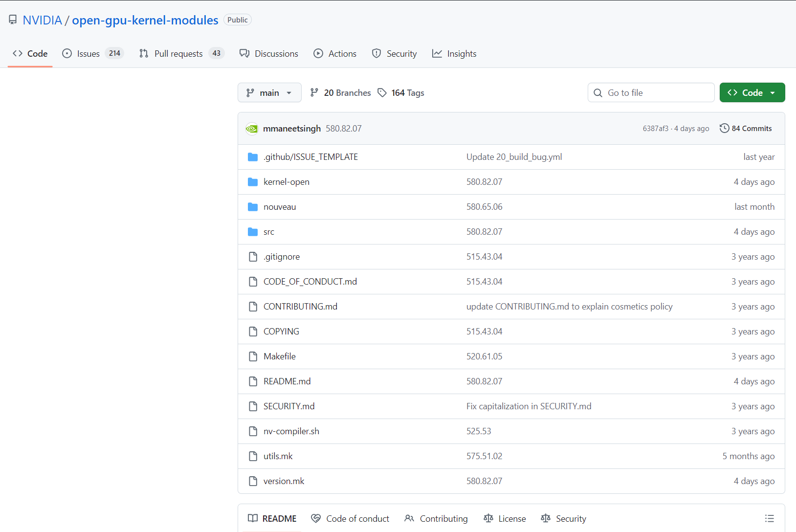Open the Pull requests tab
This screenshot has width=796, height=532.
tap(181, 53)
